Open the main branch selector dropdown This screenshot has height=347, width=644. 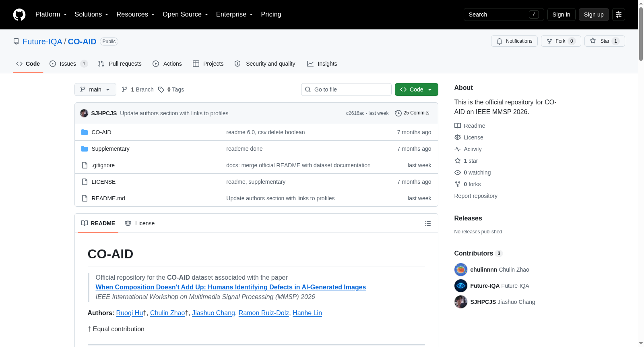tap(95, 89)
